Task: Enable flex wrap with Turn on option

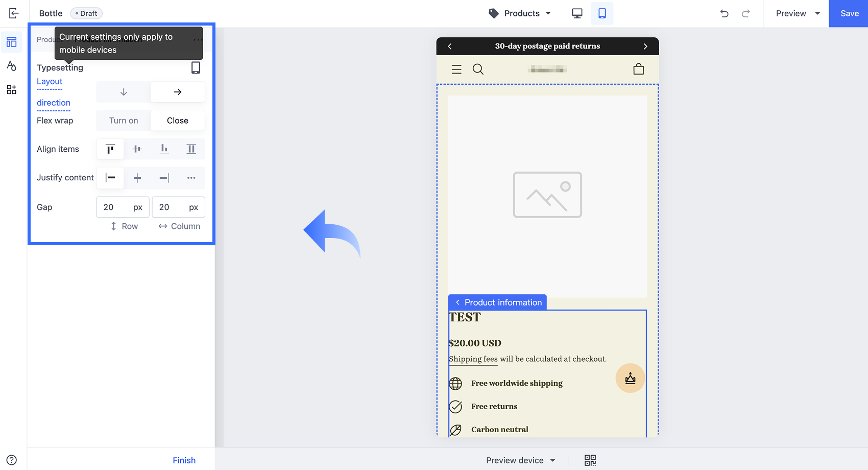Action: tap(123, 120)
